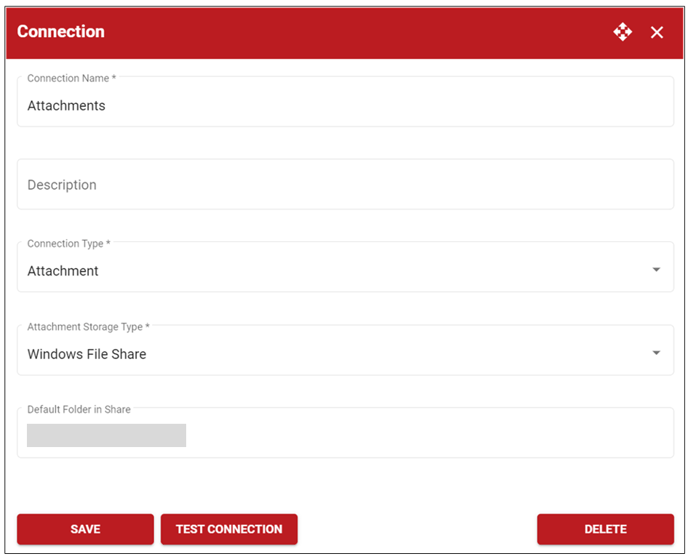Close the Connection dialog with the X

[x=657, y=32]
